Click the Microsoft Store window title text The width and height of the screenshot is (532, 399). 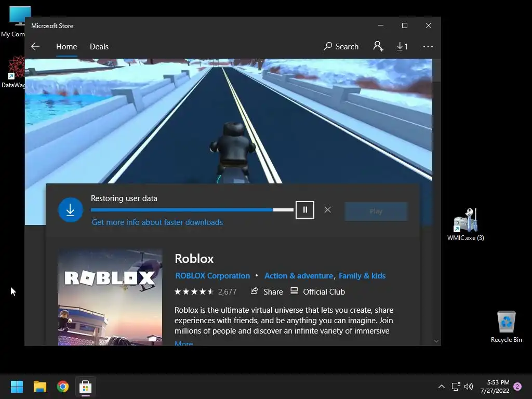52,26
